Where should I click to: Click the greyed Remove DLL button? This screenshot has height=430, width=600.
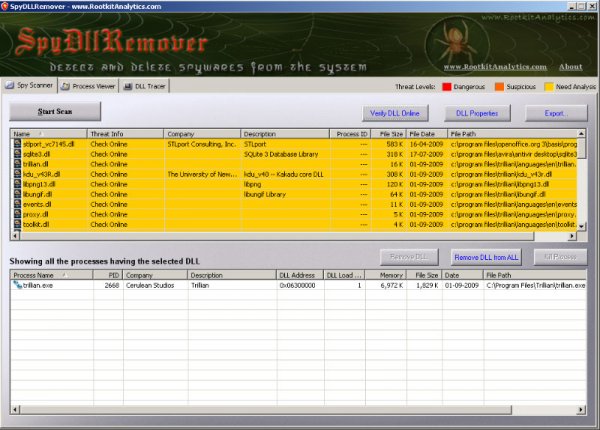(x=409, y=257)
